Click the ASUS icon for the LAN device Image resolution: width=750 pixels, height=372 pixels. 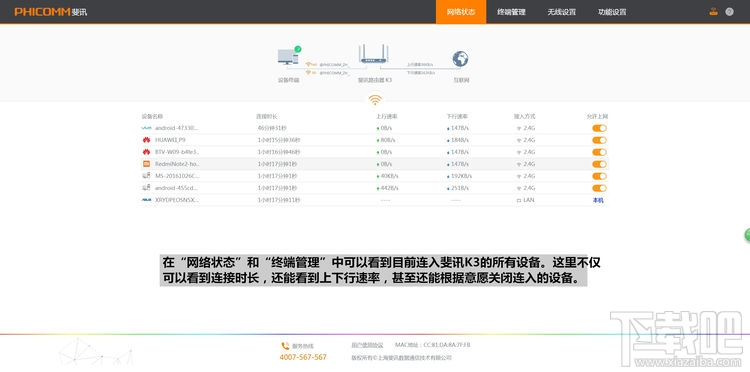coord(146,200)
